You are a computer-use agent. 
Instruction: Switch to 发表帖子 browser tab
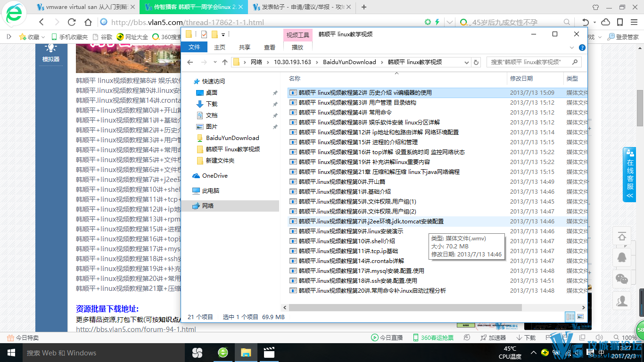(x=302, y=7)
